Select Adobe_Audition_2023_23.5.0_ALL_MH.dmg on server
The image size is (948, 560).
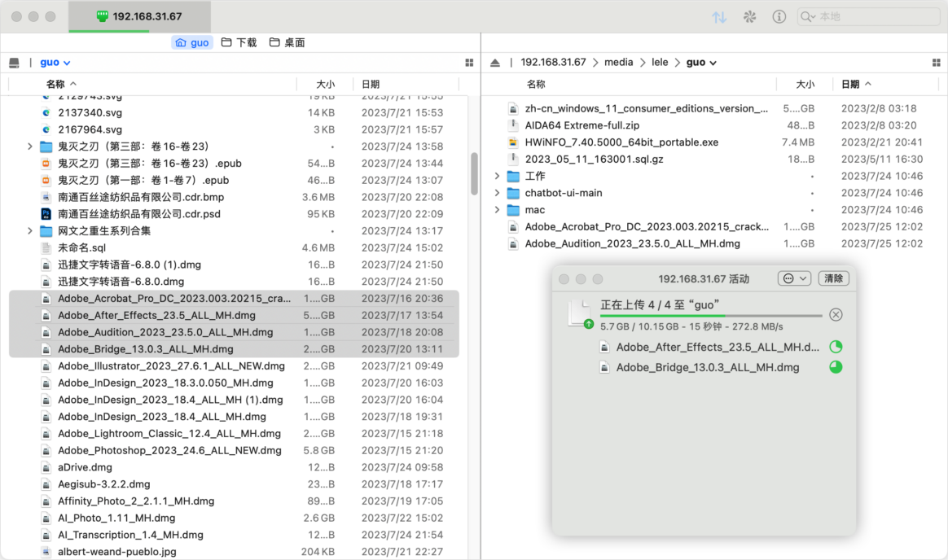click(715, 244)
